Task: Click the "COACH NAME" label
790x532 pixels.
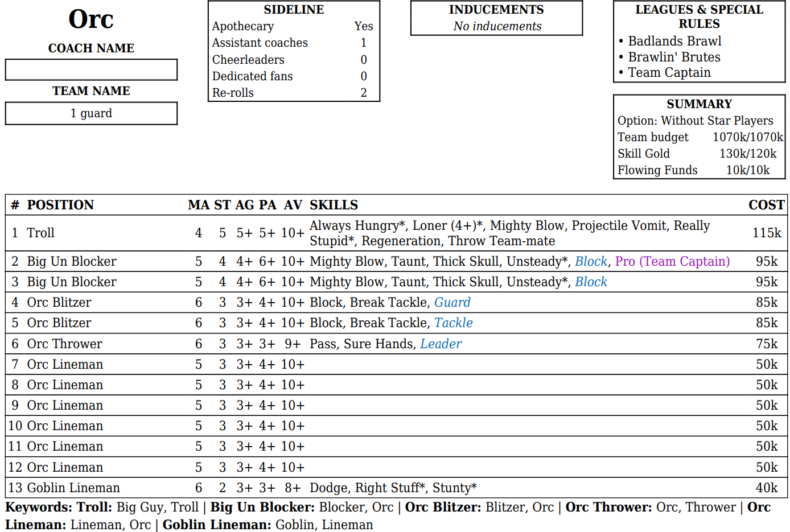Action: click(91, 48)
